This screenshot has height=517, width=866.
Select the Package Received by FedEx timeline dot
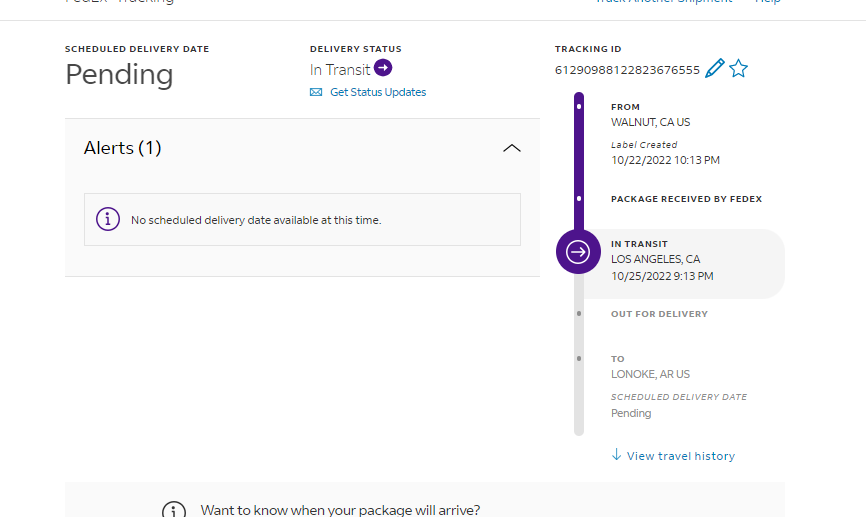tap(579, 199)
